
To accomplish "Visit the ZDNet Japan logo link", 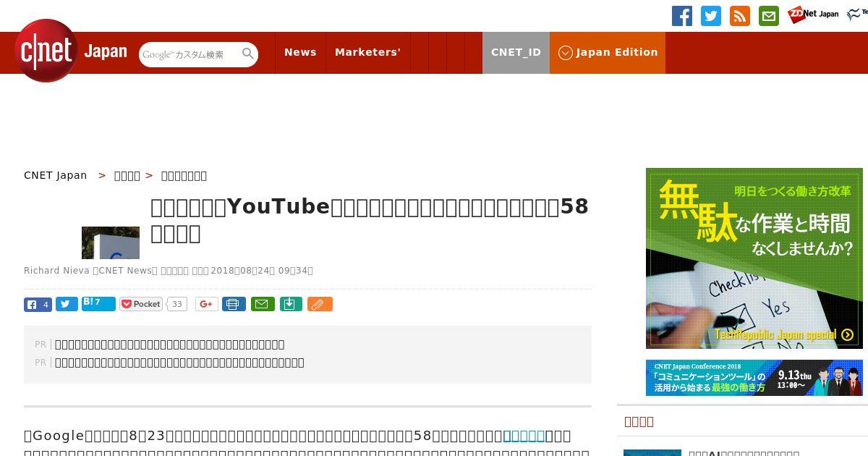I will [813, 14].
